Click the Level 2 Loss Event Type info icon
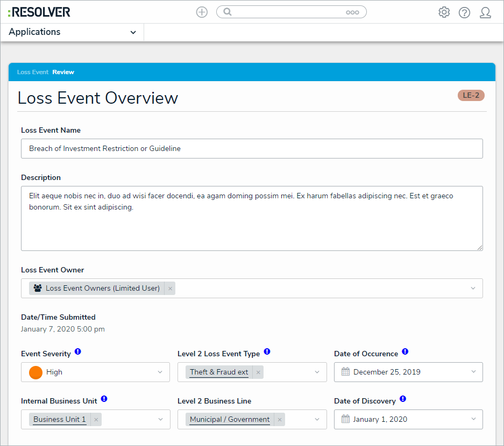504x446 pixels. (267, 351)
